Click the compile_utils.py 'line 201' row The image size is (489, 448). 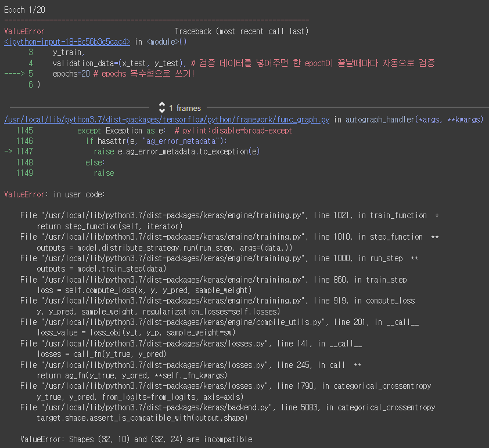click(x=220, y=323)
